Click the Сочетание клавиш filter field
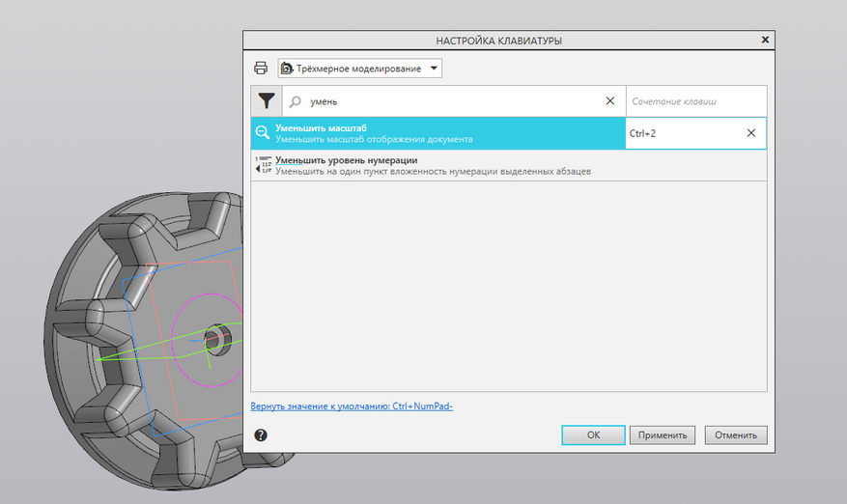 click(696, 101)
